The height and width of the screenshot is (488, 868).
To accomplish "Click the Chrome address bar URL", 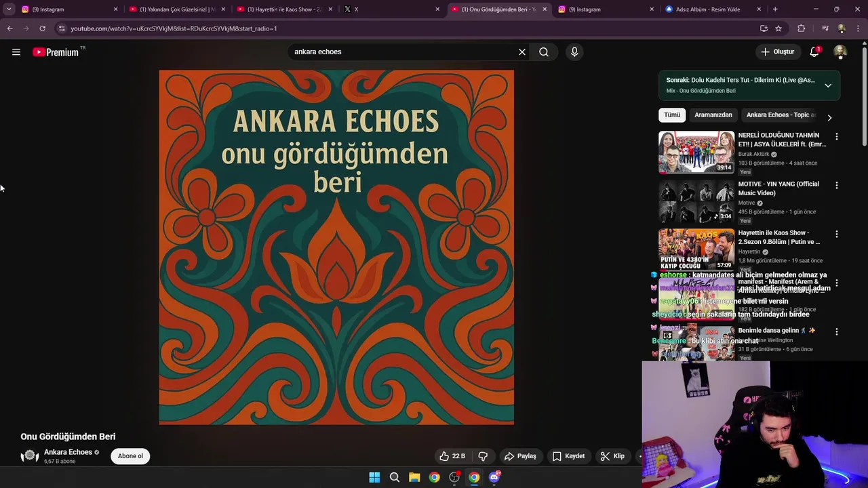I will click(x=174, y=28).
